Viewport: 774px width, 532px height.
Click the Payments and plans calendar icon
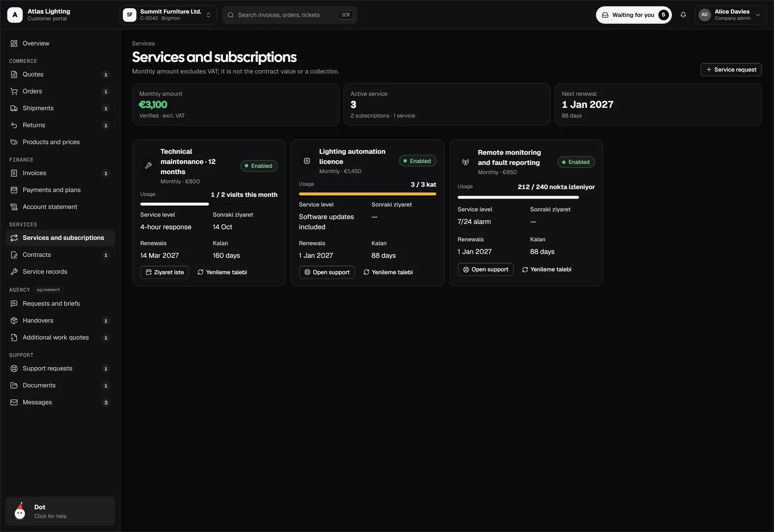tap(14, 190)
